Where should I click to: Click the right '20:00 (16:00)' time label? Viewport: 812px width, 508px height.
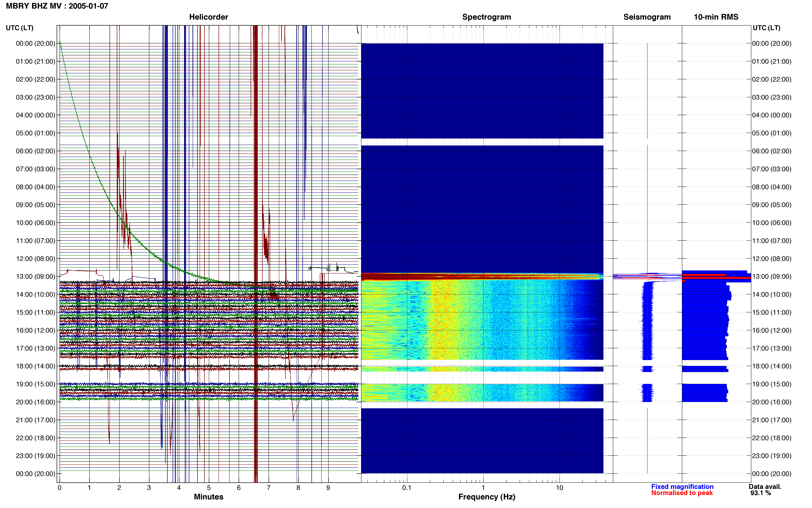coord(772,402)
